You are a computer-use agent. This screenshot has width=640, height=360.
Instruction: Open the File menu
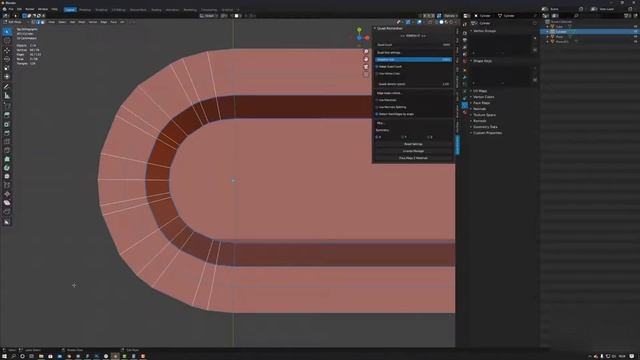(x=11, y=9)
